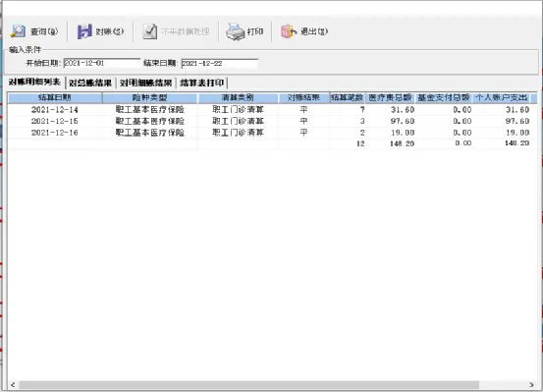Click the horizontal scrollbar thumb

coord(249,385)
